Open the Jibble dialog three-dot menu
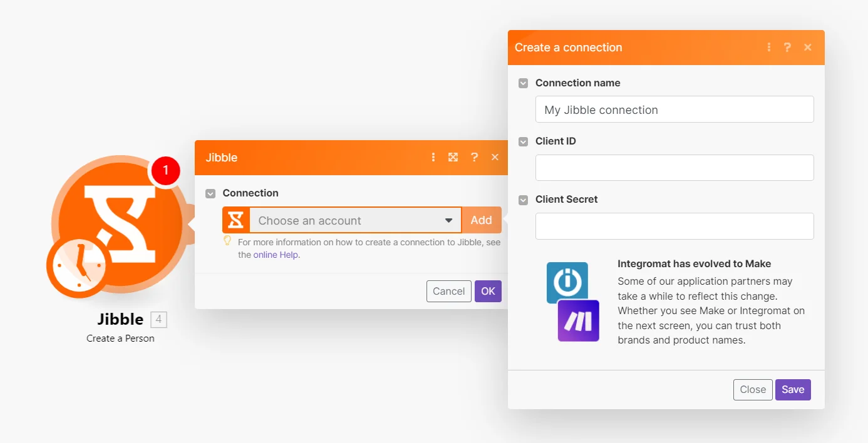The image size is (868, 443). (x=433, y=157)
